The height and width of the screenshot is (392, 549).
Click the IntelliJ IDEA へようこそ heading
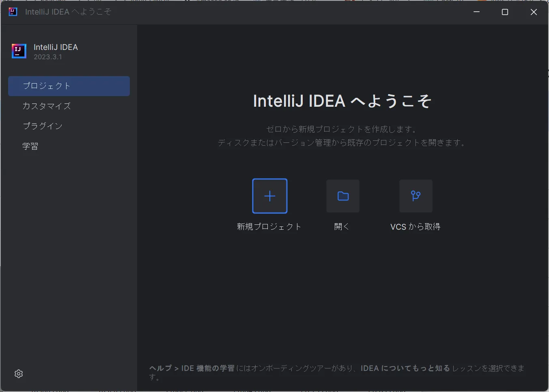coord(342,101)
